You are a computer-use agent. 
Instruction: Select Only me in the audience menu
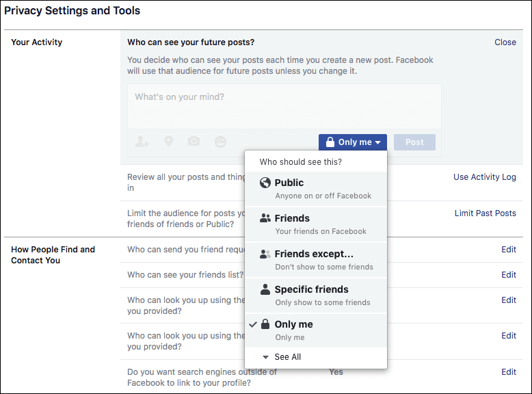pos(315,330)
